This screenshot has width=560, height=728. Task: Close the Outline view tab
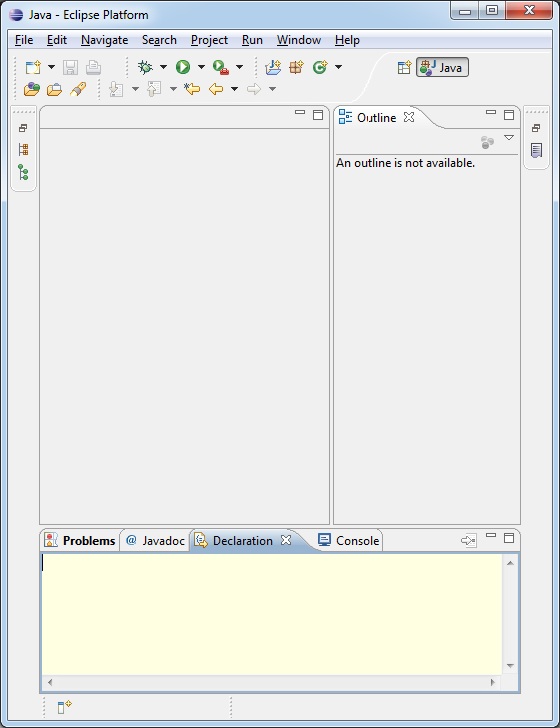click(x=409, y=117)
